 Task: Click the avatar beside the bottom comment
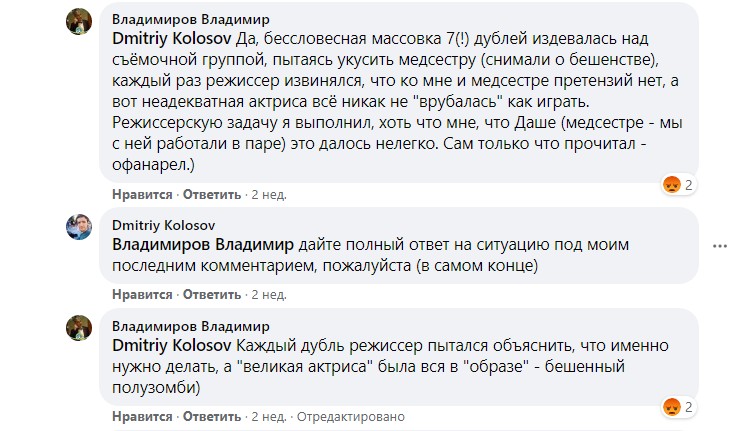click(80, 330)
